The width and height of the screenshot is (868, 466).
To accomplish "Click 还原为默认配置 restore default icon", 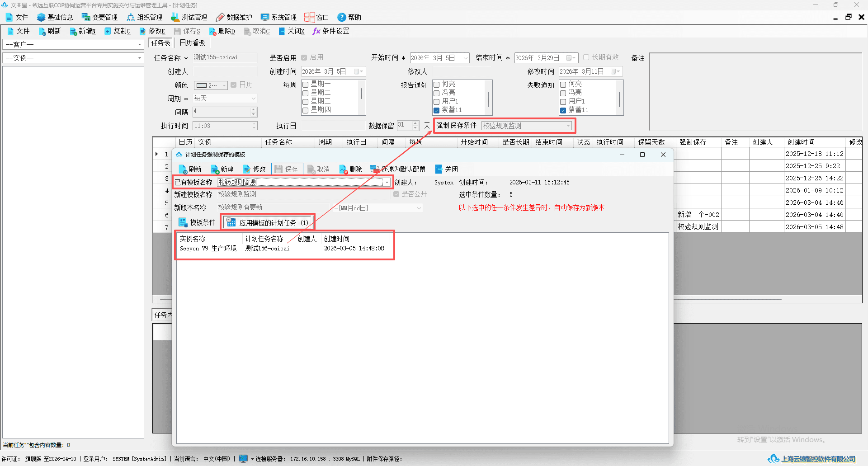I will [x=375, y=169].
